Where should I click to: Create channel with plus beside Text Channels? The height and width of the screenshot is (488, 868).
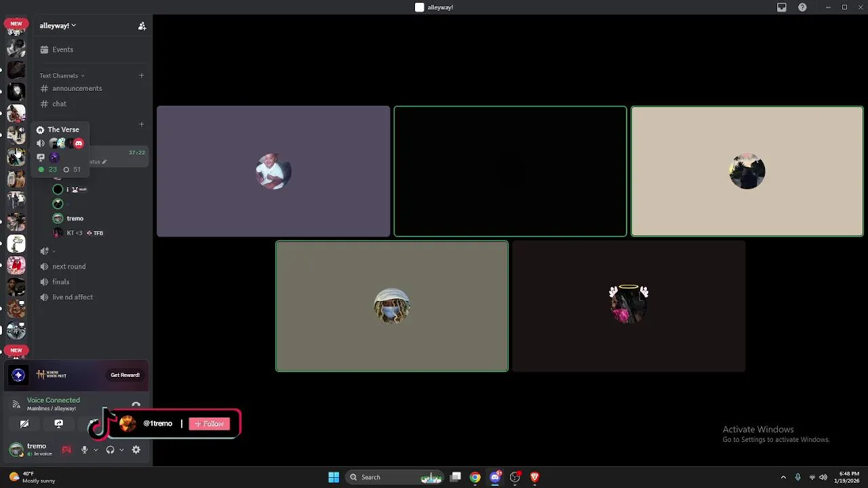point(141,75)
